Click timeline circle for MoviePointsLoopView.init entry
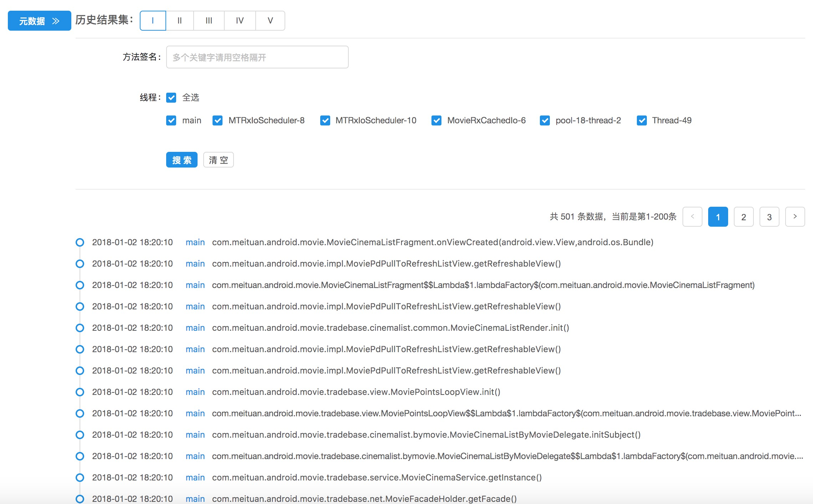The image size is (813, 504). [80, 392]
